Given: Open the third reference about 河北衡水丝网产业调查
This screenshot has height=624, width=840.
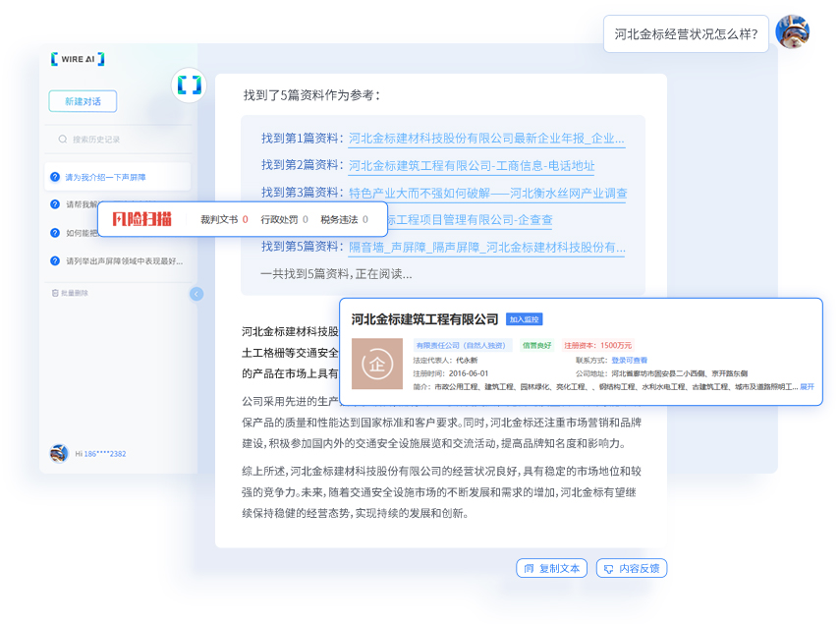Looking at the screenshot, I should 487,193.
